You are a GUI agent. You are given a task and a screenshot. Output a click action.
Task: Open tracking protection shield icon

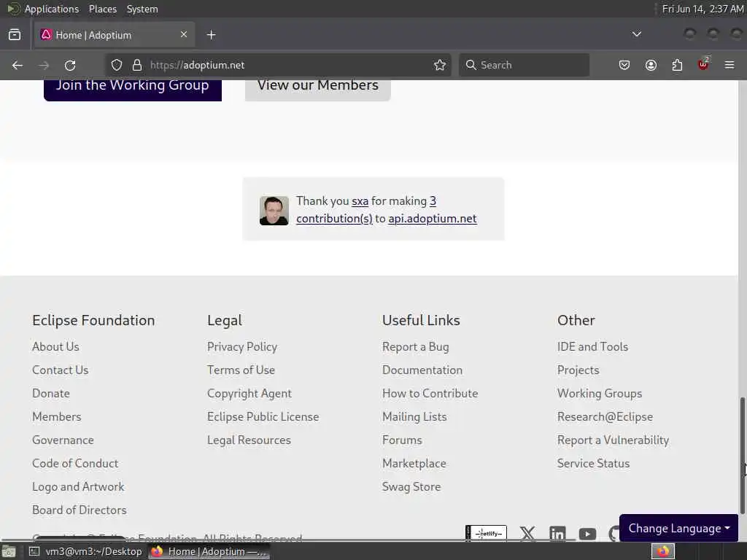point(117,65)
